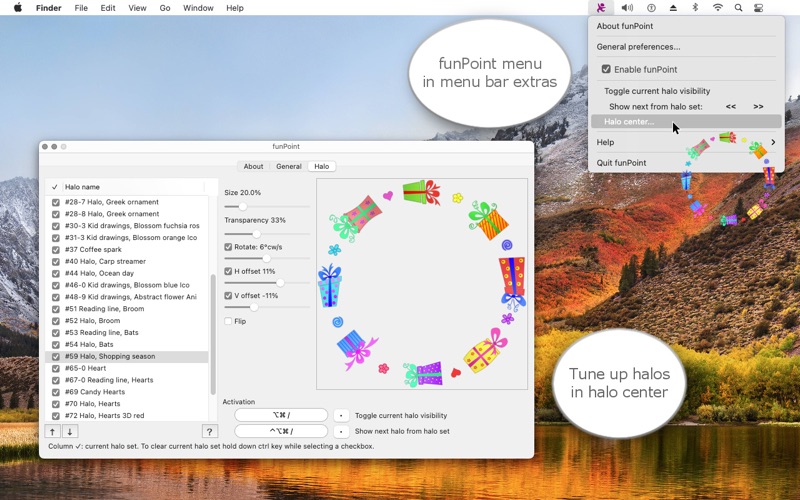Viewport: 800px width, 500px height.
Task: Click the eject icon in menu bar
Action: point(673,8)
